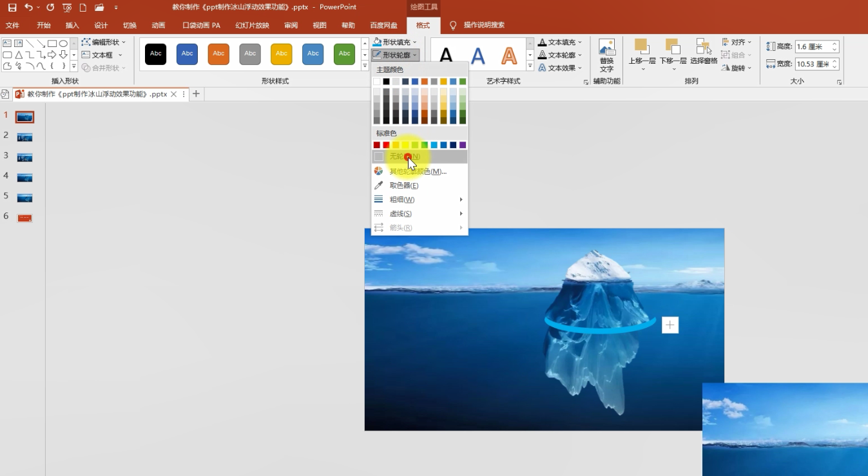868x476 pixels.
Task: Apply the orange Abc shape style
Action: pyautogui.click(x=219, y=54)
